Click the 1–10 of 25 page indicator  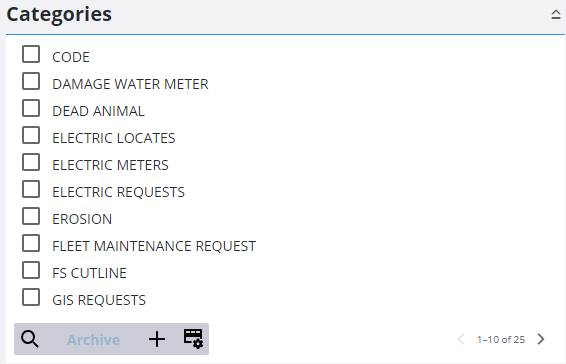(x=501, y=339)
